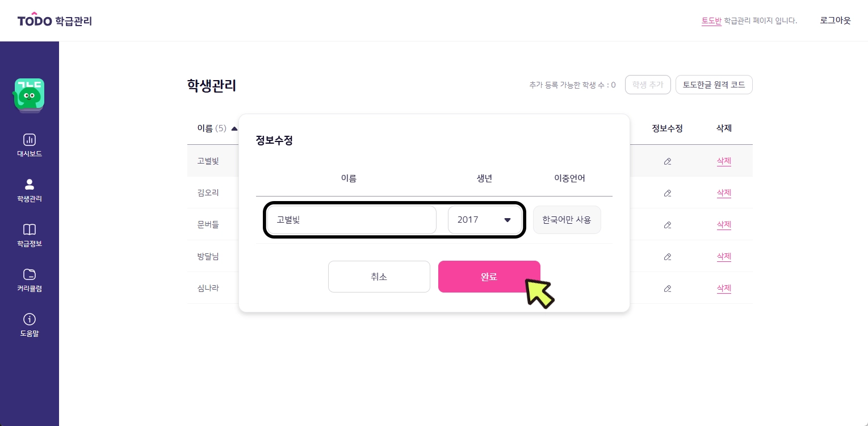868x426 pixels.
Task: Open the 대시보드 dashboard sidebar icon
Action: [x=29, y=140]
